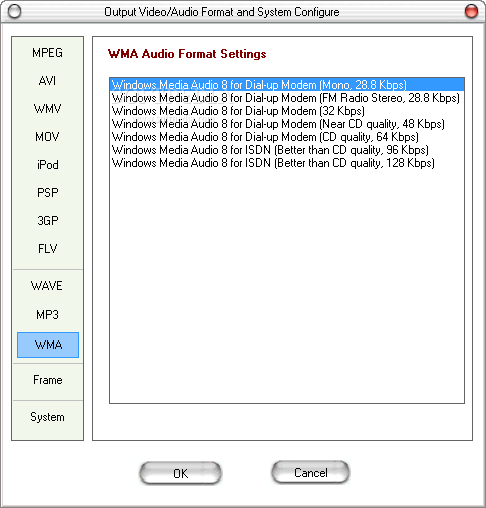
Task: Choose FM Radio Stereo, 28.8 Kbps profile
Action: [x=287, y=98]
